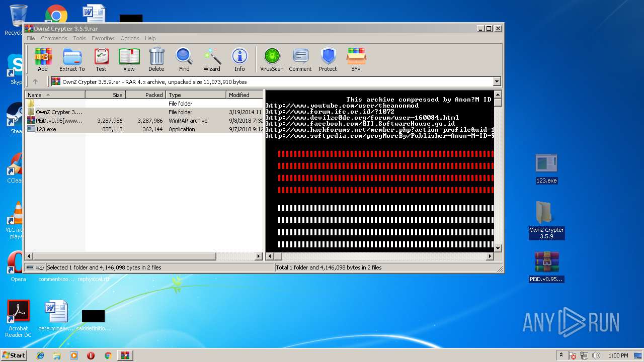Click the taskbar clock 1:00 PM

[x=618, y=355]
